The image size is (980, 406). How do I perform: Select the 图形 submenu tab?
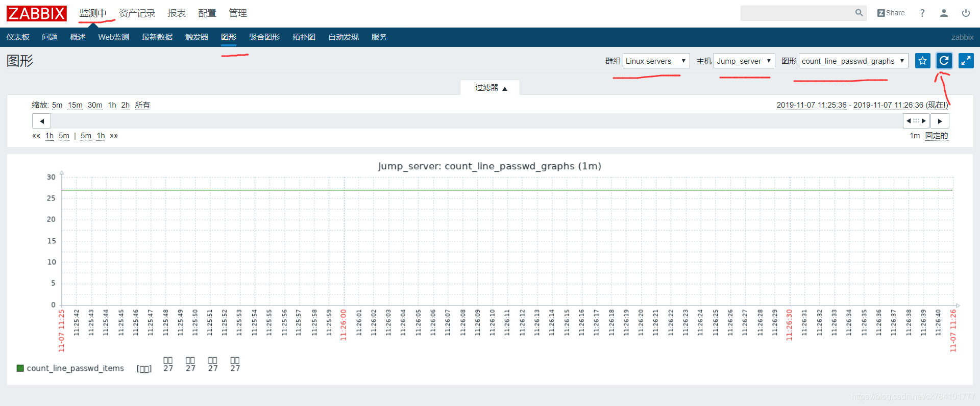(229, 37)
